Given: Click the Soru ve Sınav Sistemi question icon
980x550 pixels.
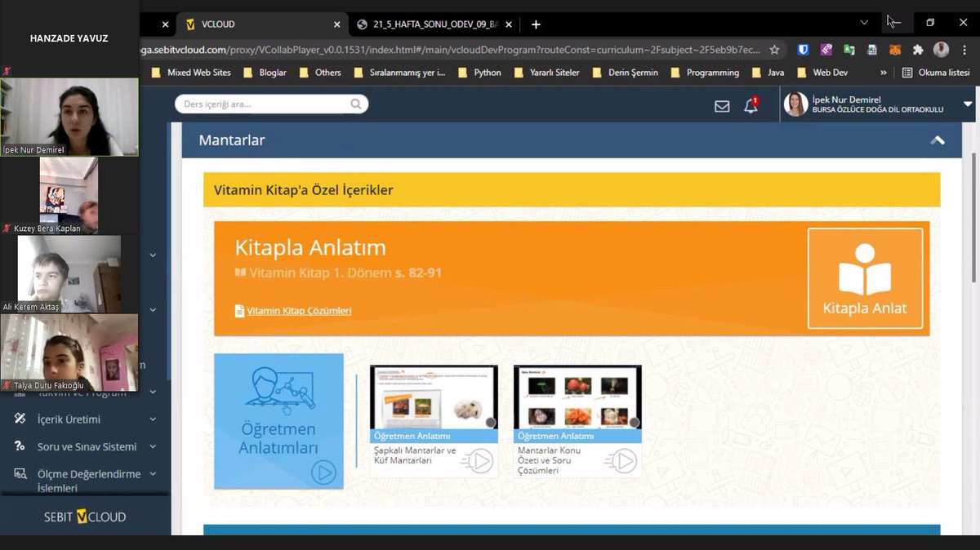Looking at the screenshot, I should tap(20, 446).
